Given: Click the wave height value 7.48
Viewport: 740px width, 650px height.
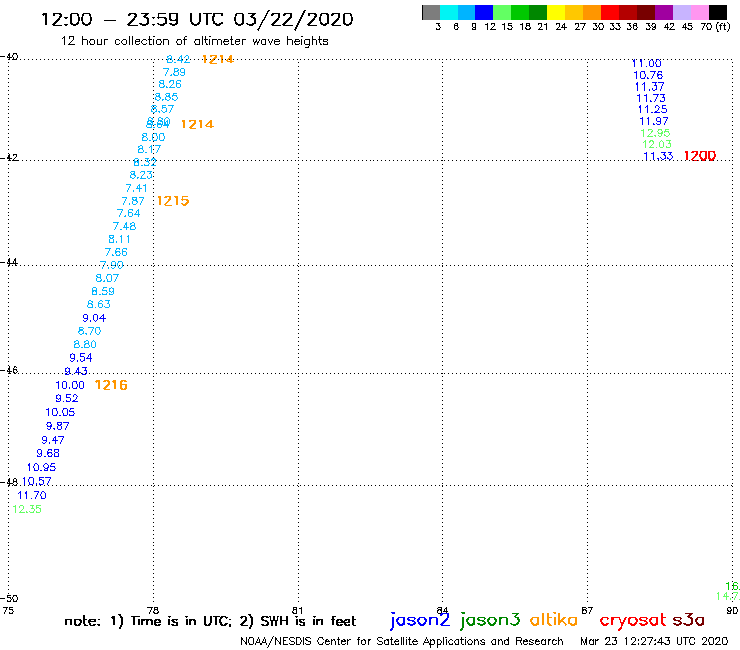Looking at the screenshot, I should (125, 227).
